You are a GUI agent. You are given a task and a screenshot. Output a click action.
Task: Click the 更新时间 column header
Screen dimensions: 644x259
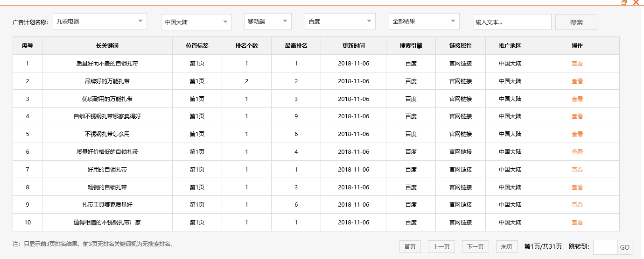coord(353,46)
